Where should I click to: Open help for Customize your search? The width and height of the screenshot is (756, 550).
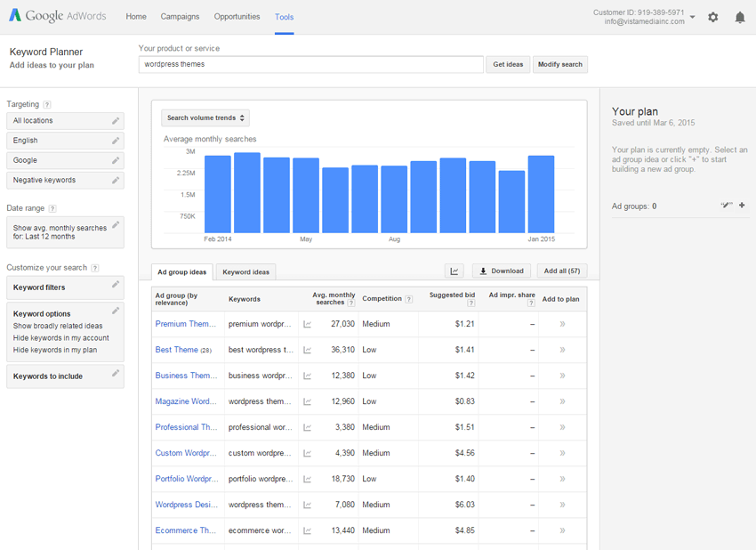coord(95,268)
